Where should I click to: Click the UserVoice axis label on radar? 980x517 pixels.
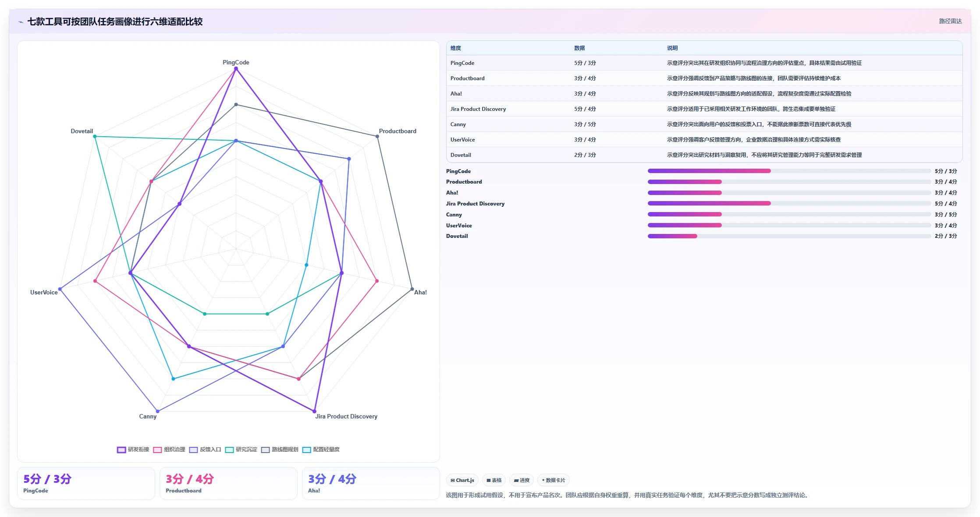click(44, 292)
